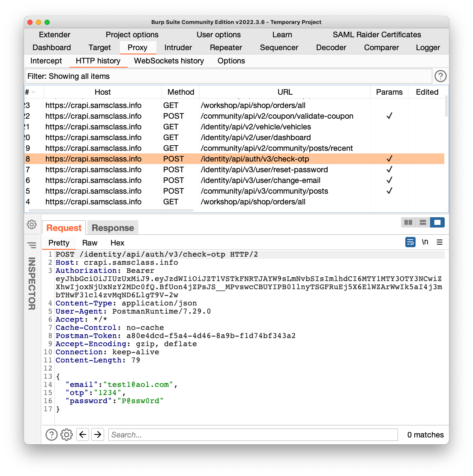
Task: Open SAML Raider Certificates tab
Action: pos(377,35)
